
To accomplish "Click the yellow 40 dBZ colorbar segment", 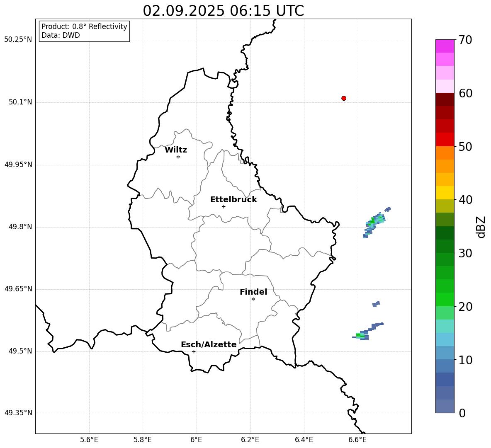I will coord(445,193).
